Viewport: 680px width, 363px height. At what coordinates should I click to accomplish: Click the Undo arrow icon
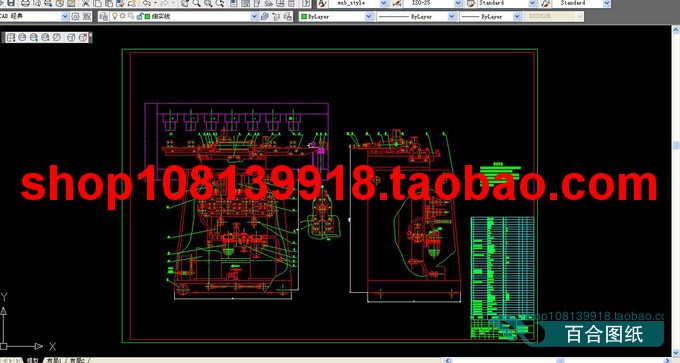tap(147, 3)
